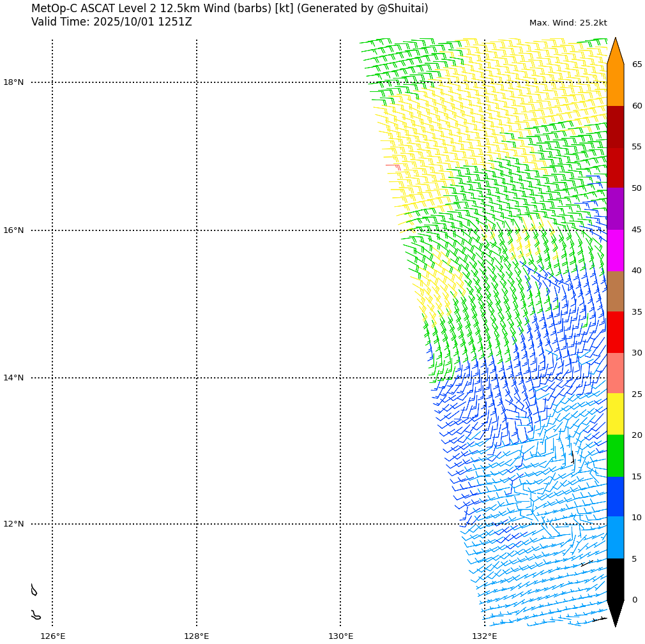645x644 pixels.
Task: Pick the brown 35-40 kt colorbar segment
Action: 615,292
